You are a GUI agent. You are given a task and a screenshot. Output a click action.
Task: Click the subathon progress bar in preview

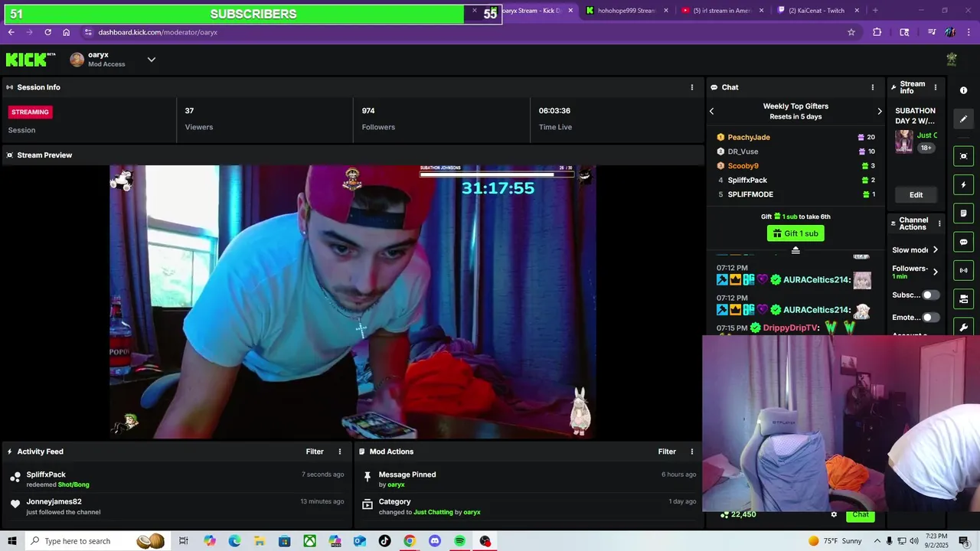pos(496,174)
